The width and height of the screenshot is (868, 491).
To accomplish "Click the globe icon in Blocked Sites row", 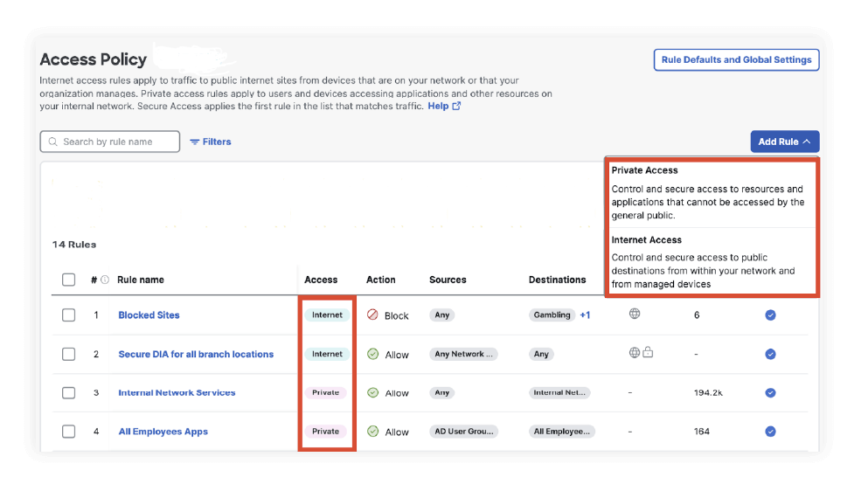I will point(635,314).
